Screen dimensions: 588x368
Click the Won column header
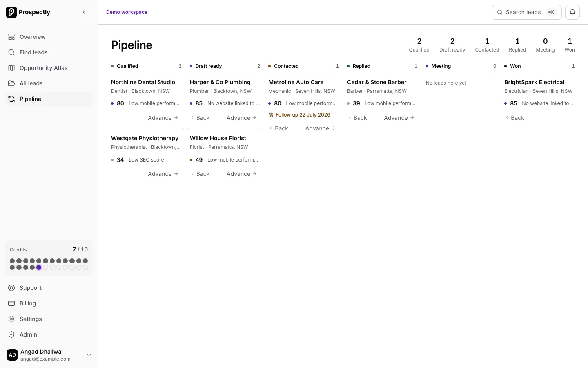pos(539,66)
